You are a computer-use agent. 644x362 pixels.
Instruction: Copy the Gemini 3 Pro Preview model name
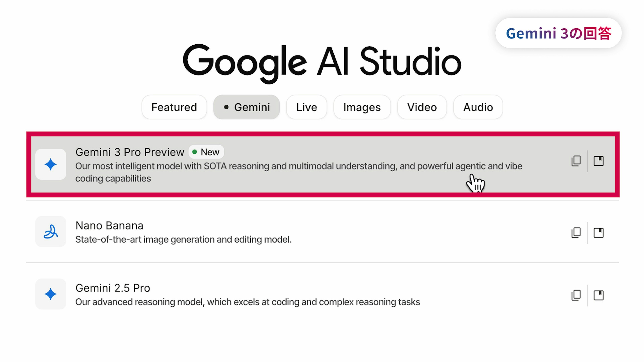coord(576,161)
